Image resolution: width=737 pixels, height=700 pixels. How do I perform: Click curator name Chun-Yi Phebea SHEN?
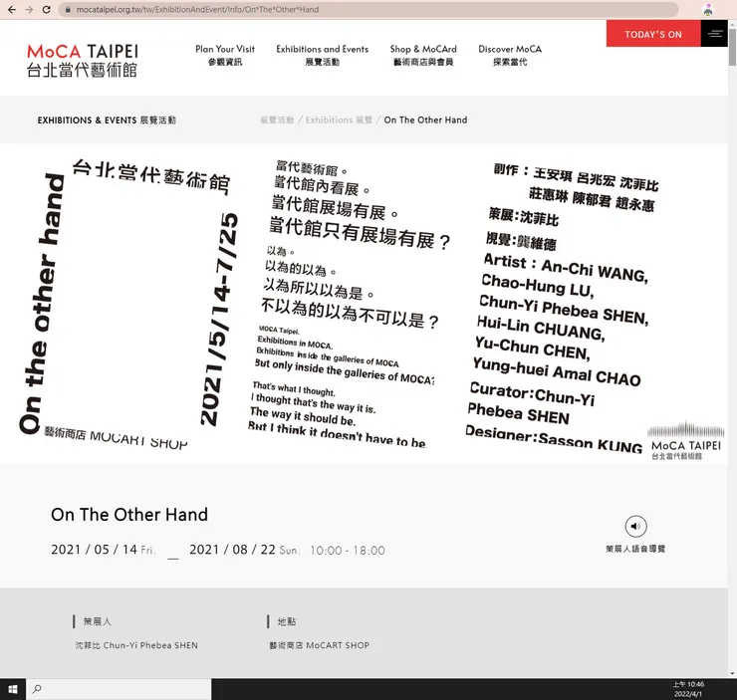[136, 645]
